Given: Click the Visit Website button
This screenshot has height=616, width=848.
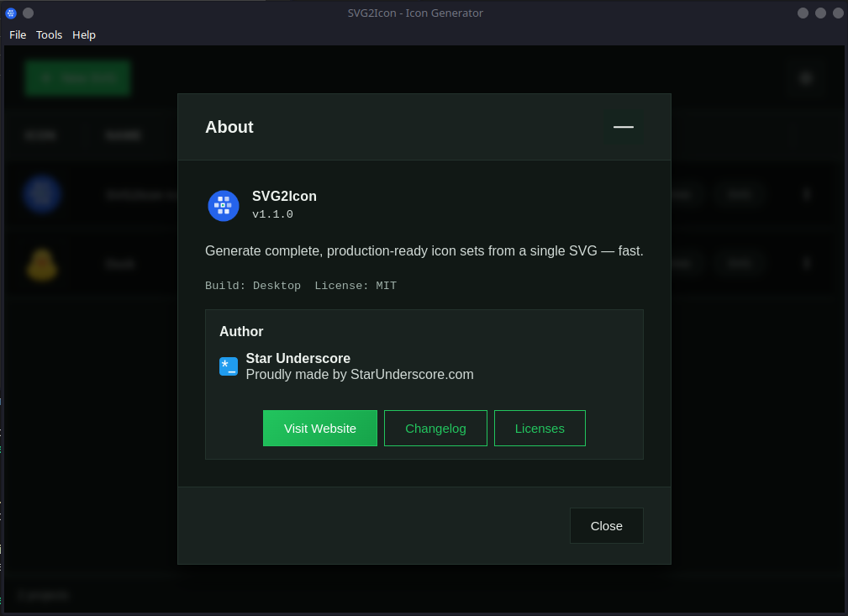Looking at the screenshot, I should pos(319,428).
